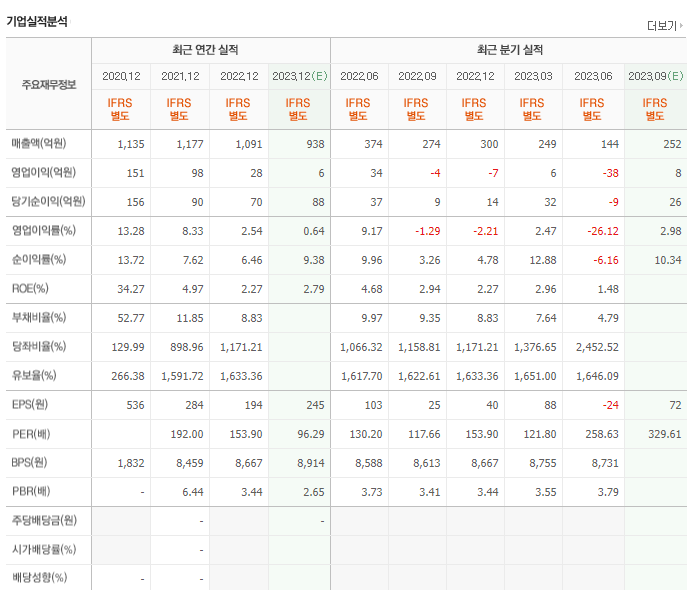692x590 pixels.
Task: Click the 52.77 debt ratio value
Action: 131,319
